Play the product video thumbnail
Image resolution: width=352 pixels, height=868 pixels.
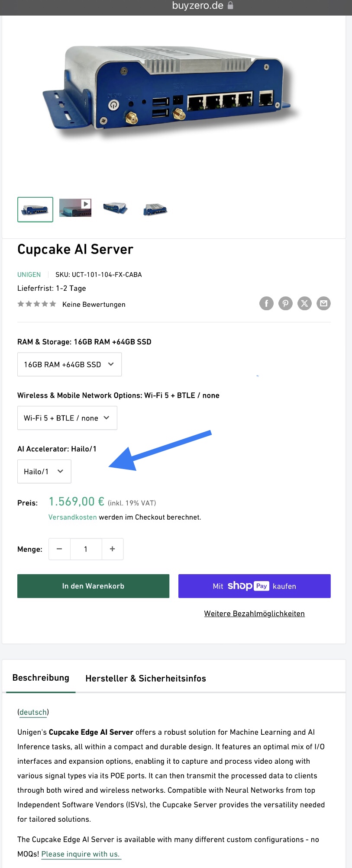click(x=75, y=208)
